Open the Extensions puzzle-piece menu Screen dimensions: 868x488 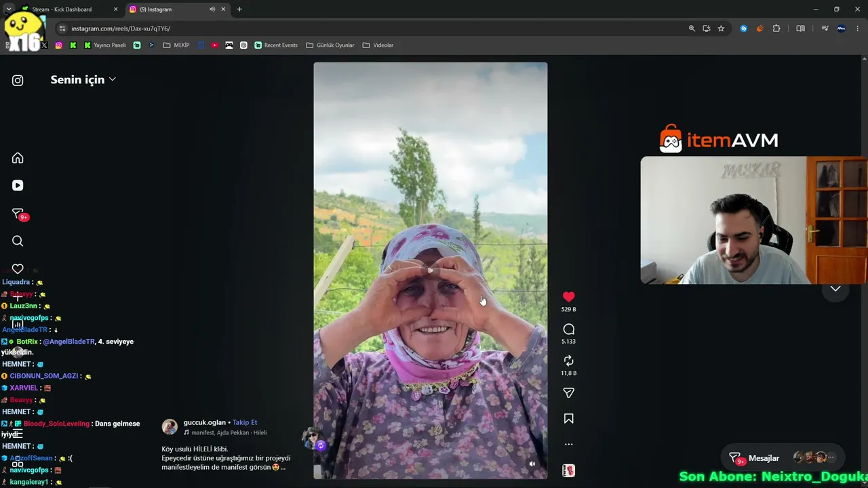click(x=776, y=28)
